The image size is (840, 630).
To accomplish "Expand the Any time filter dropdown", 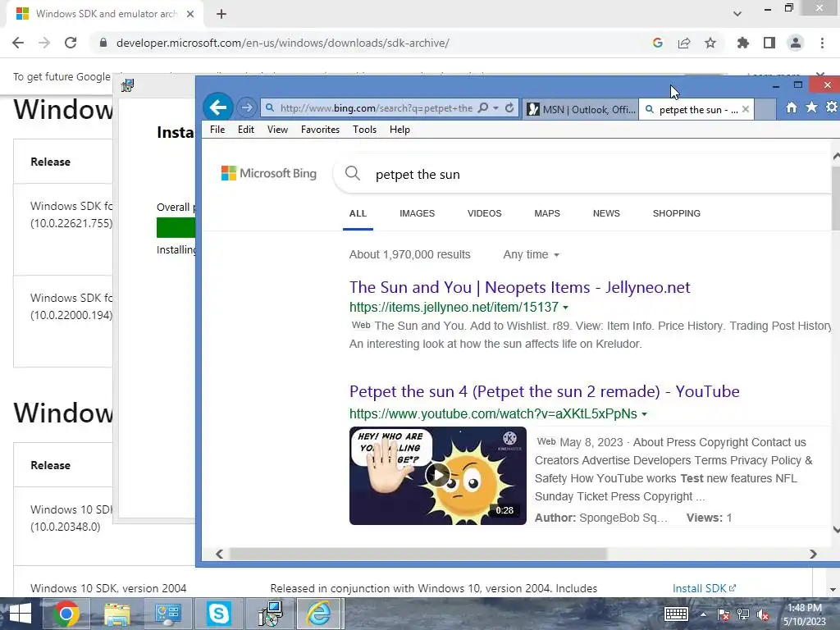I will click(531, 254).
